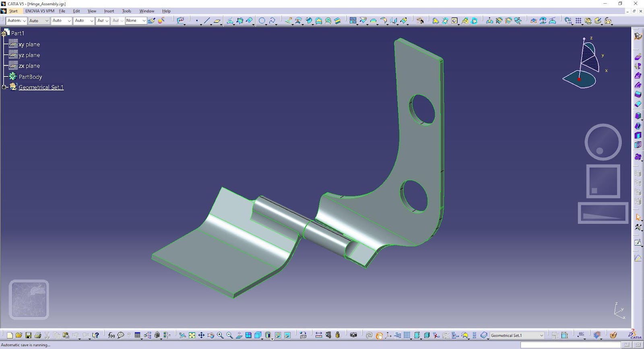This screenshot has height=349, width=644.
Task: Select PartBody in the specification tree
Action: coord(30,76)
